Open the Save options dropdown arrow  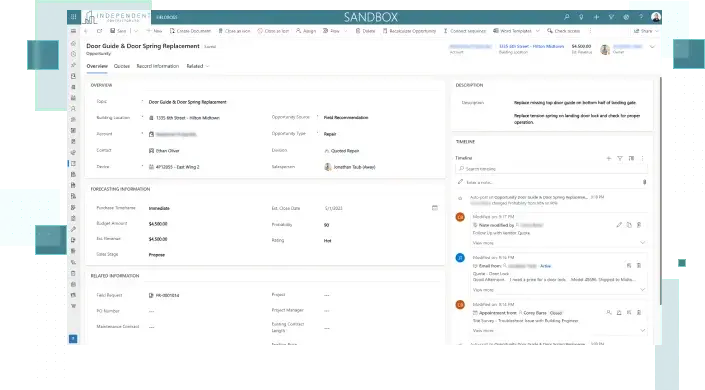136,31
